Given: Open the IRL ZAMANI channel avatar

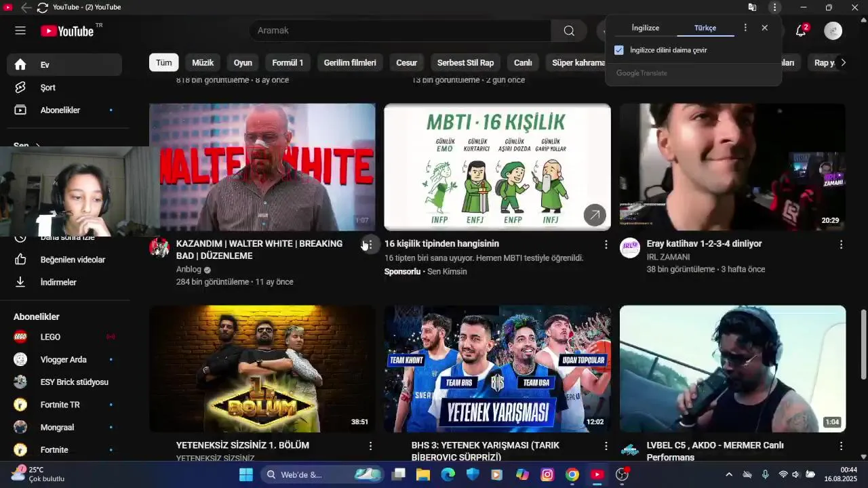Looking at the screenshot, I should coord(630,248).
